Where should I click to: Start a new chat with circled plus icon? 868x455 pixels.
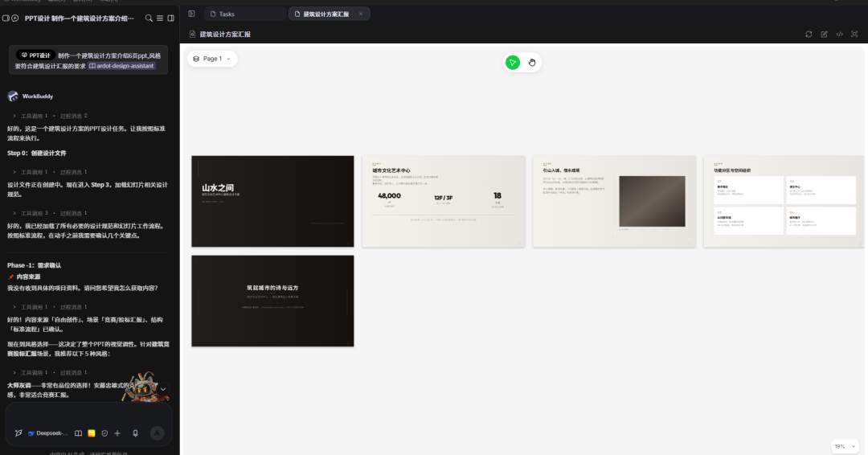click(x=15, y=18)
